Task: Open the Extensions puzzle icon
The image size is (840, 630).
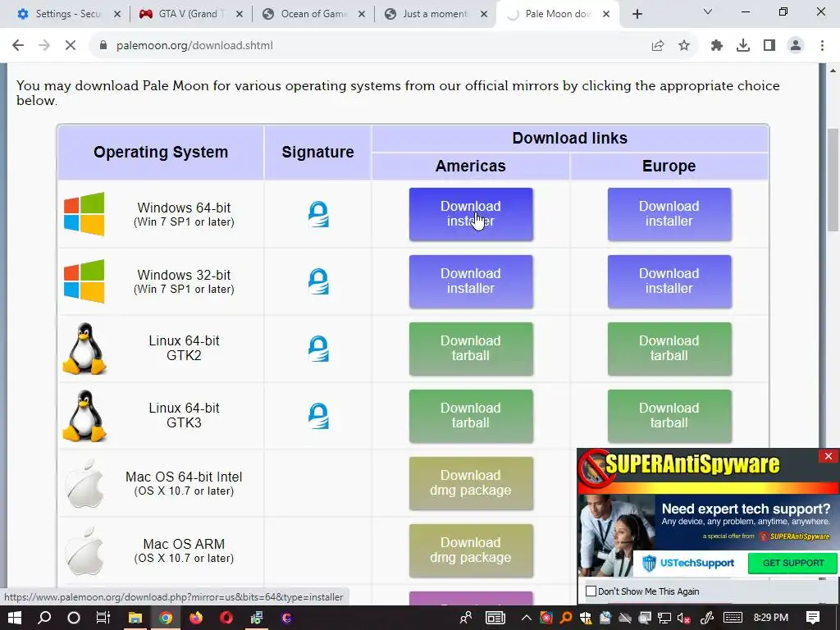Action: click(x=717, y=46)
